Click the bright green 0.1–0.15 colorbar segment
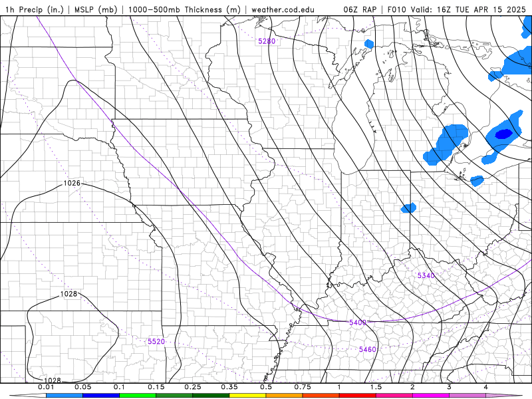This screenshot has height=399, width=532. click(138, 396)
